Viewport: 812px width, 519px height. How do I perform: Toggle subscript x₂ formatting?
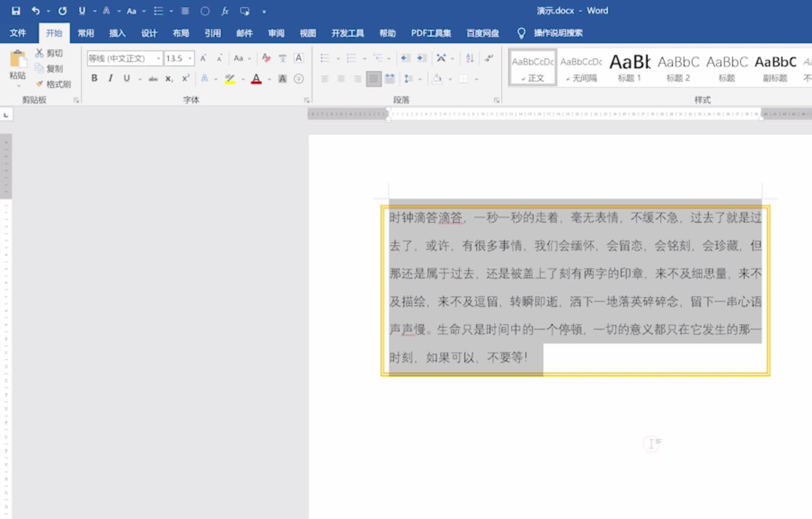point(169,78)
